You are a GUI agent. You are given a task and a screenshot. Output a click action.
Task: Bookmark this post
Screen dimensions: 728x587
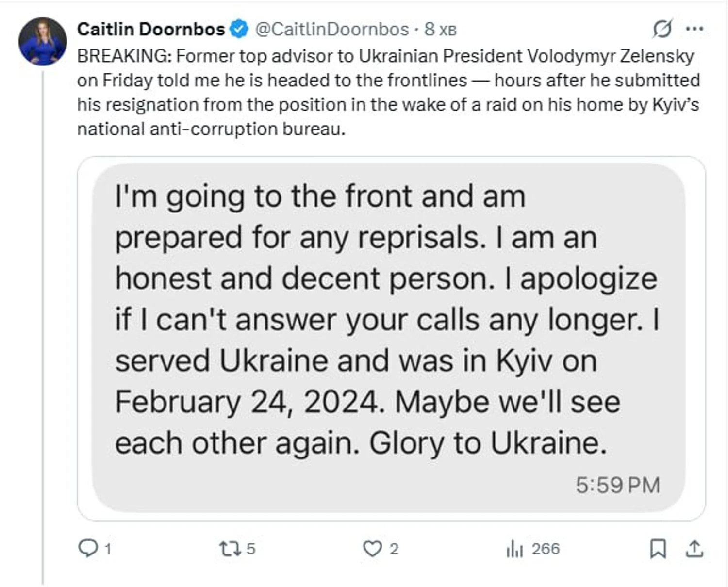(x=658, y=549)
